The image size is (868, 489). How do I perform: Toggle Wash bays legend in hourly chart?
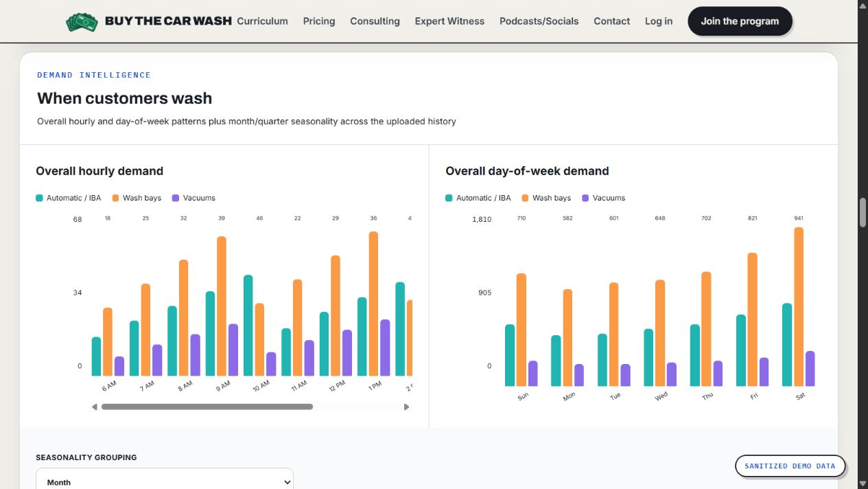[x=137, y=198]
